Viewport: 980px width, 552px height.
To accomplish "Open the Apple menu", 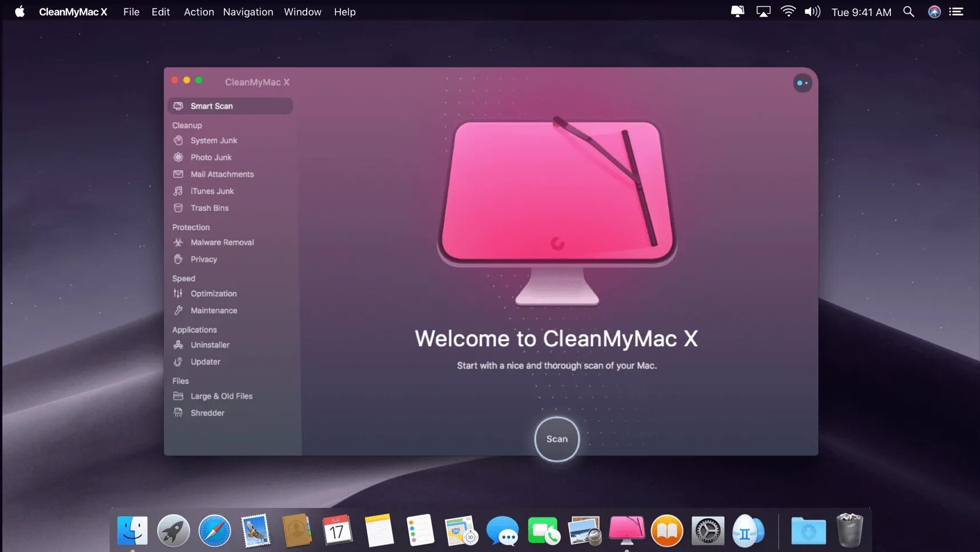I will coord(20,11).
